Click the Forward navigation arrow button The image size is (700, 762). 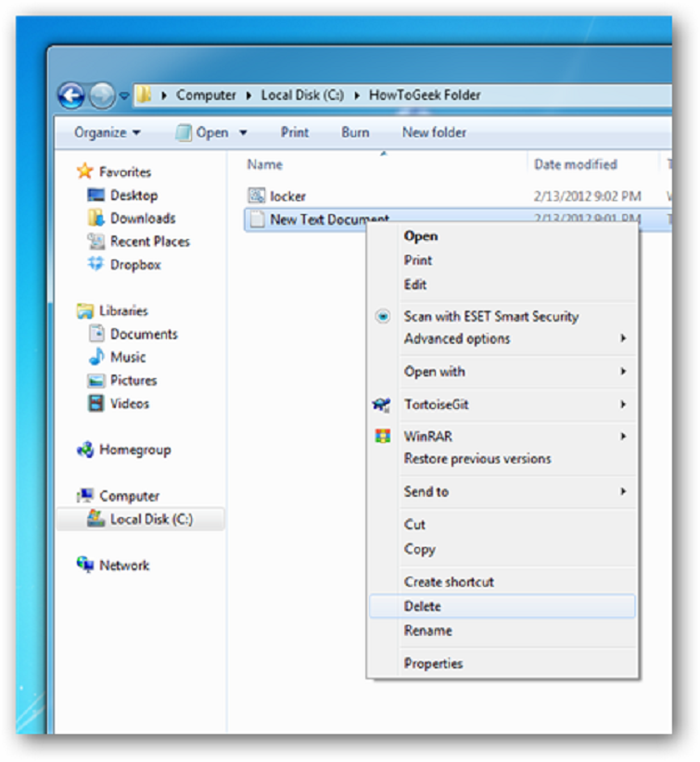point(102,95)
